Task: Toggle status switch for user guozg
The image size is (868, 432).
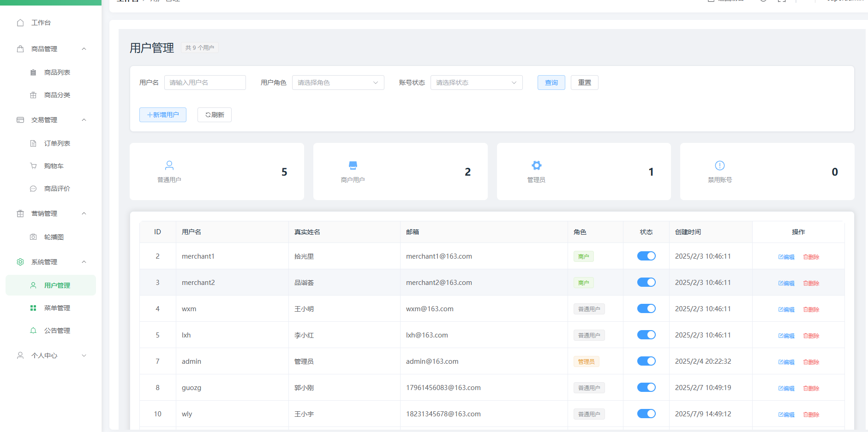Action: coord(646,388)
